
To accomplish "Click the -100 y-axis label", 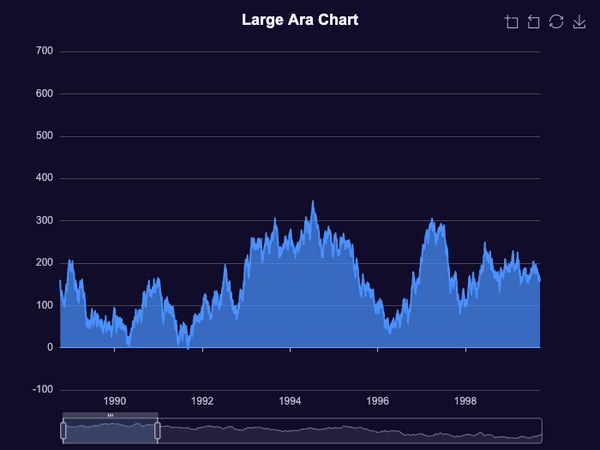I will (x=43, y=390).
